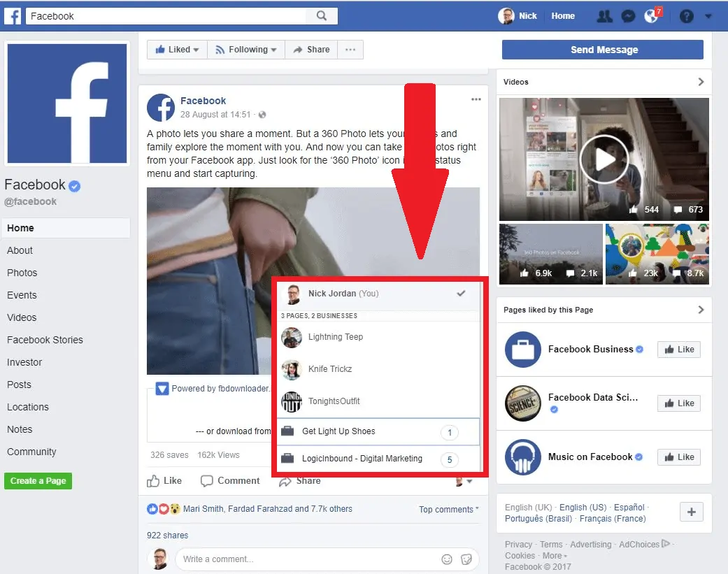Click the search magnifier icon
This screenshot has height=574, width=728.
point(322,15)
